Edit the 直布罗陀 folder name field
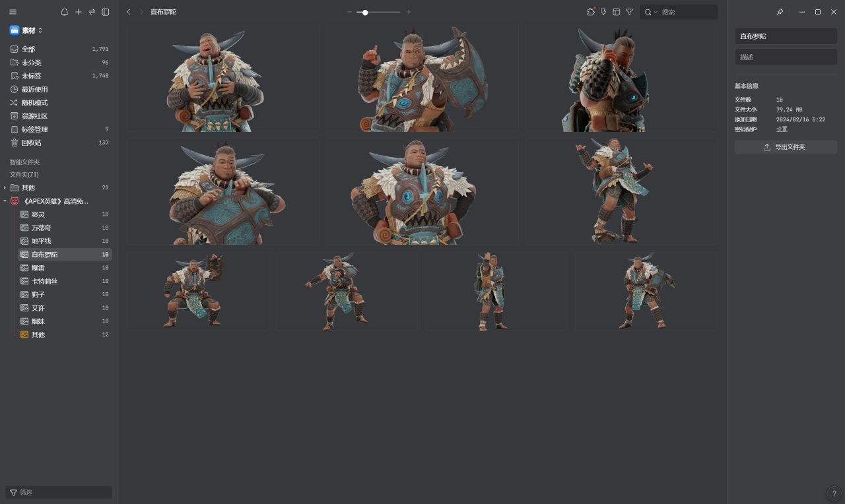The width and height of the screenshot is (845, 504). pos(786,36)
